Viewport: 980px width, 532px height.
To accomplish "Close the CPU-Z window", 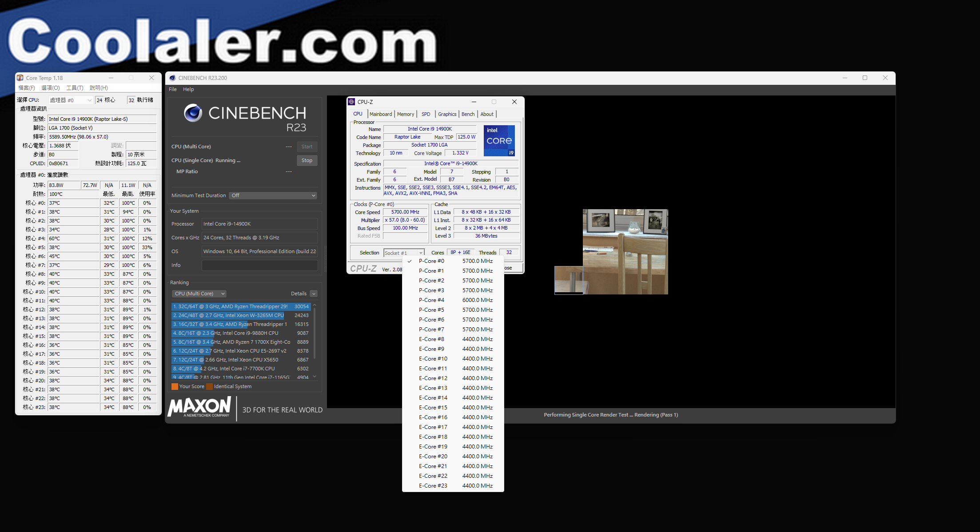I will point(514,102).
